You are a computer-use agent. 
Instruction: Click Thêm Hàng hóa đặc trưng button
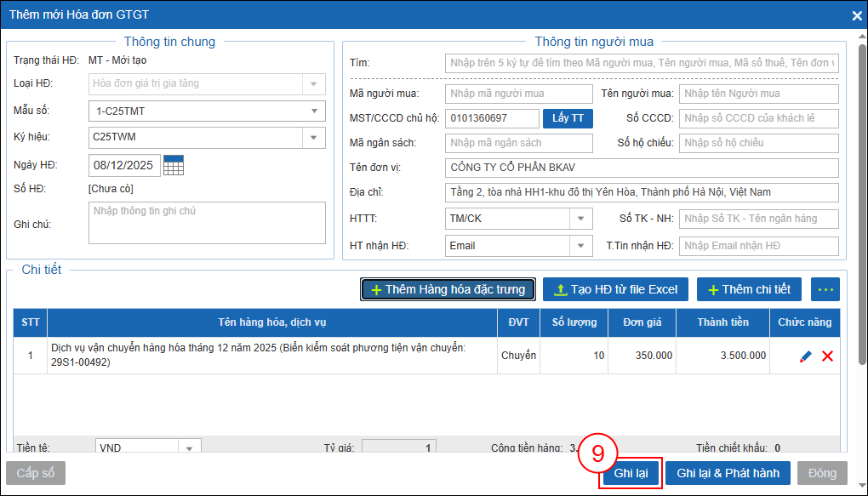[448, 289]
